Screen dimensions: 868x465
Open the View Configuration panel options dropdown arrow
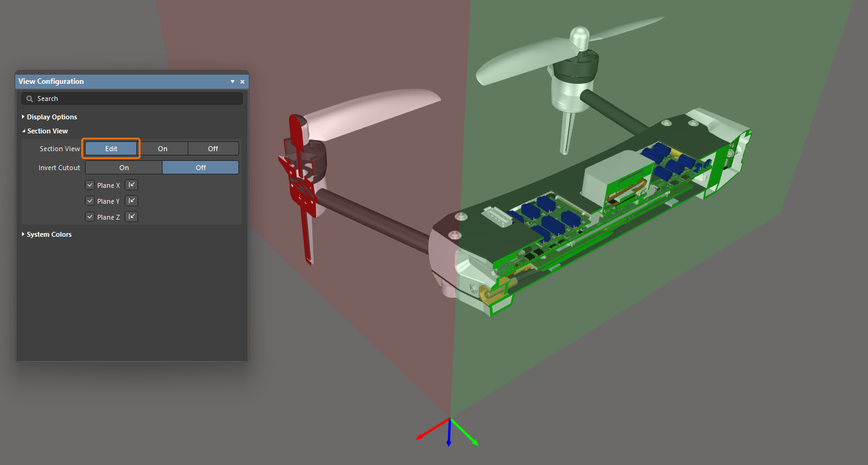click(232, 81)
